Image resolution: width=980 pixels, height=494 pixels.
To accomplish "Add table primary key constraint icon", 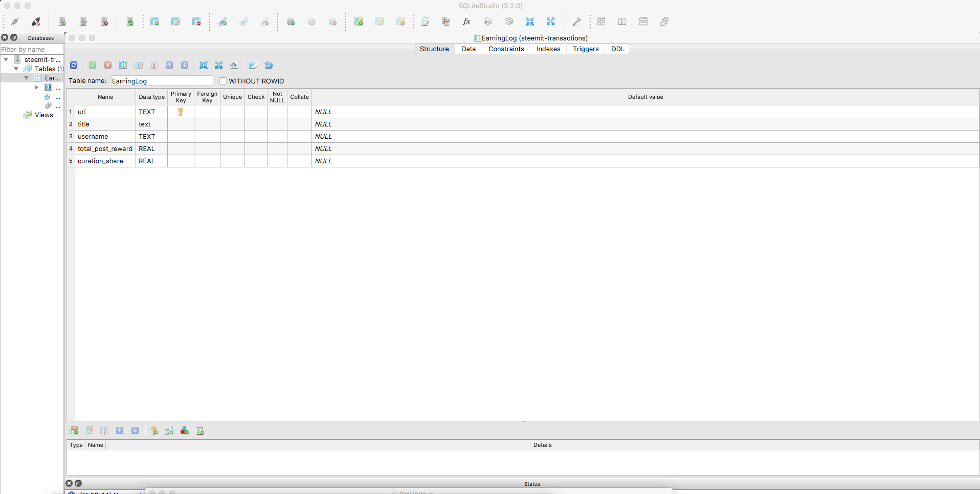I will pyautogui.click(x=154, y=431).
